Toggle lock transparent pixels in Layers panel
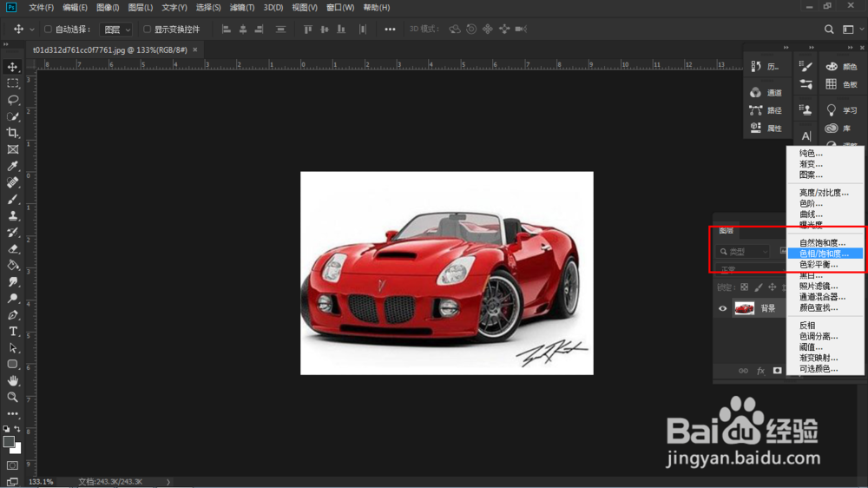 click(744, 287)
